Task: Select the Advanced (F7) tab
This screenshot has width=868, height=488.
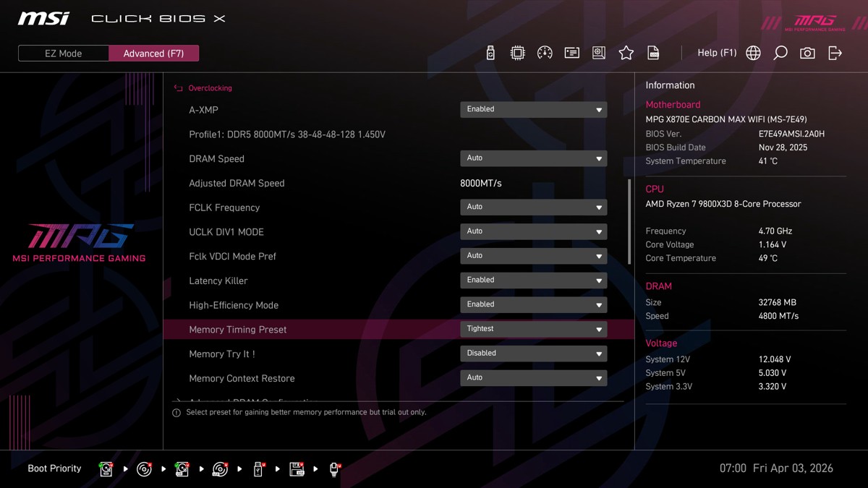Action: click(x=153, y=53)
